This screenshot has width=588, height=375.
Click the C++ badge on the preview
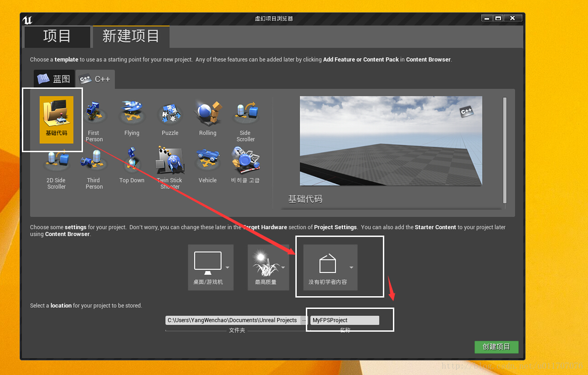click(466, 111)
